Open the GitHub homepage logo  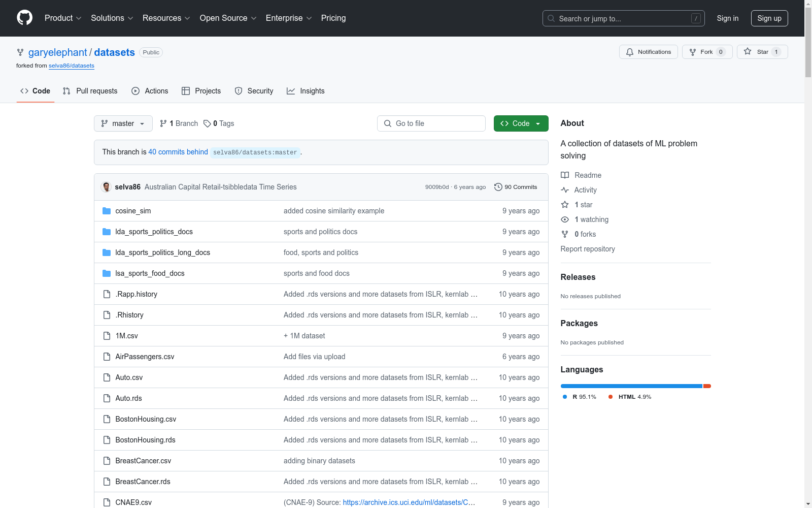pyautogui.click(x=24, y=18)
